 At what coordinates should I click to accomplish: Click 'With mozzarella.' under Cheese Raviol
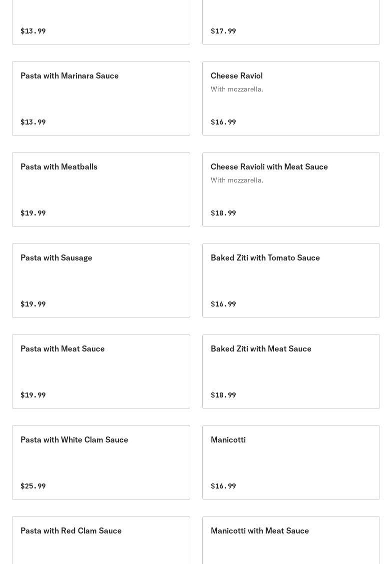coord(237,89)
